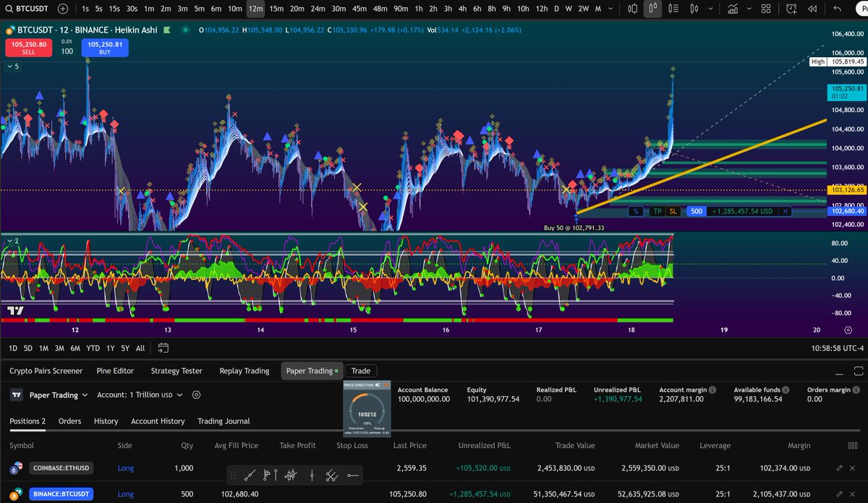Image resolution: width=868 pixels, height=503 pixels.
Task: Edit the BTCUSDT position pencil icon
Action: point(839,494)
